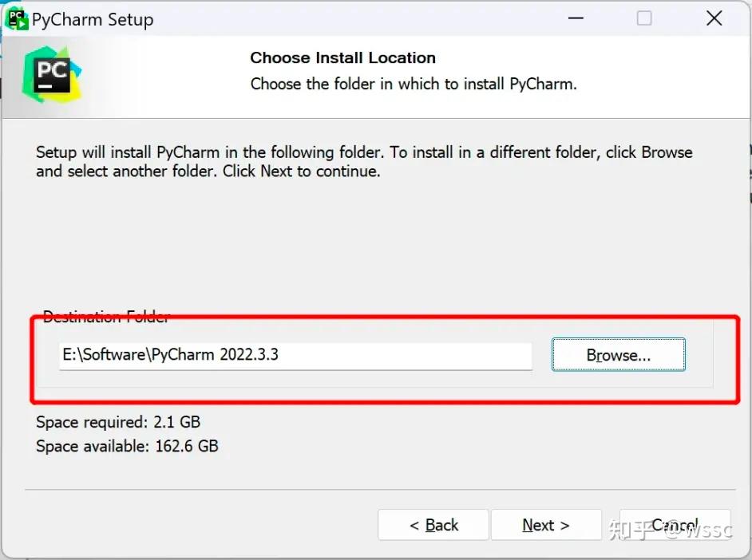
Task: Click inside the destination path input field
Action: point(295,356)
